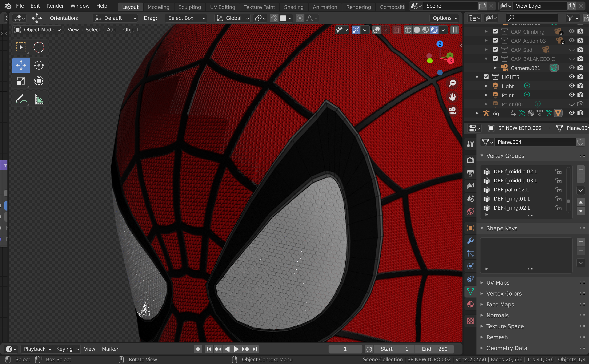589x364 pixels.
Task: Hide the Light object in viewport
Action: click(571, 86)
